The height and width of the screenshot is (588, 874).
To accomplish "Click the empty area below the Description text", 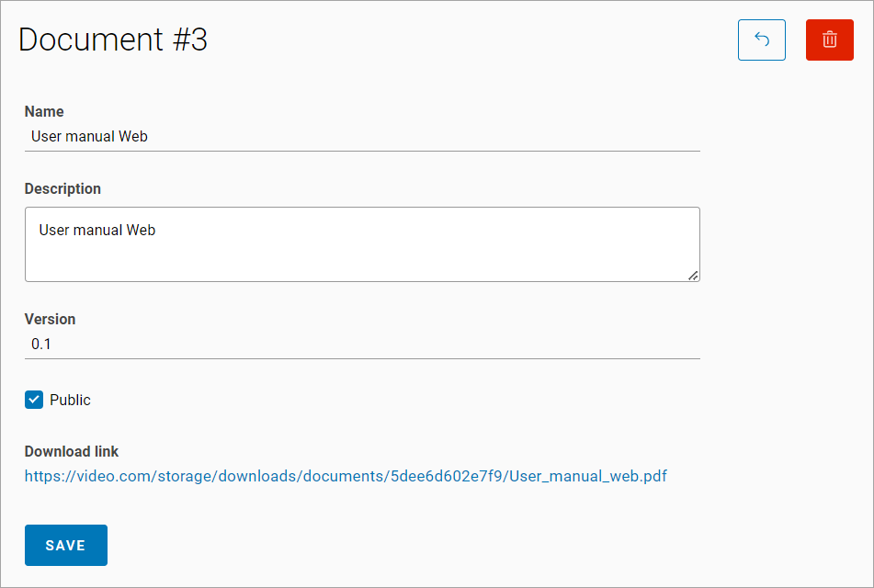I will 362,262.
